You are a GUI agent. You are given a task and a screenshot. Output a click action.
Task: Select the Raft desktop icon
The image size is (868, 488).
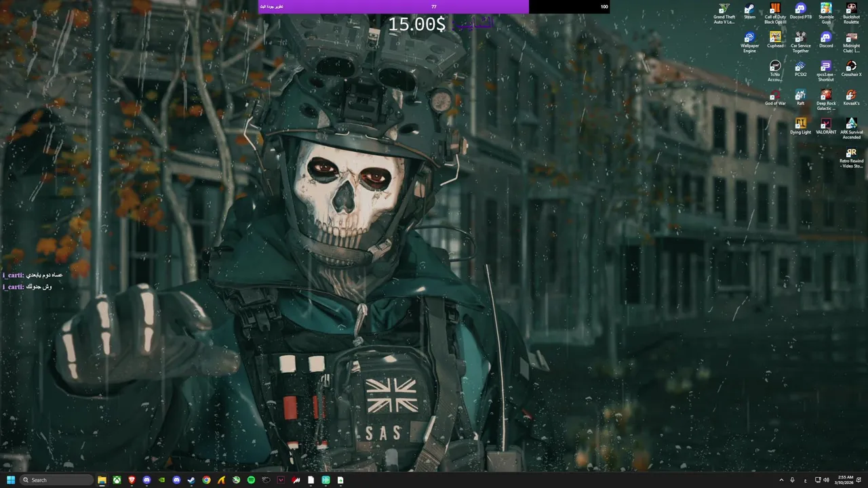click(801, 98)
